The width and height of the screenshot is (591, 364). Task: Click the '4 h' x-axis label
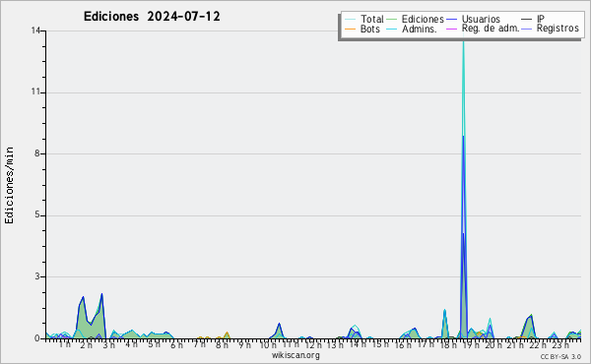tap(131, 344)
